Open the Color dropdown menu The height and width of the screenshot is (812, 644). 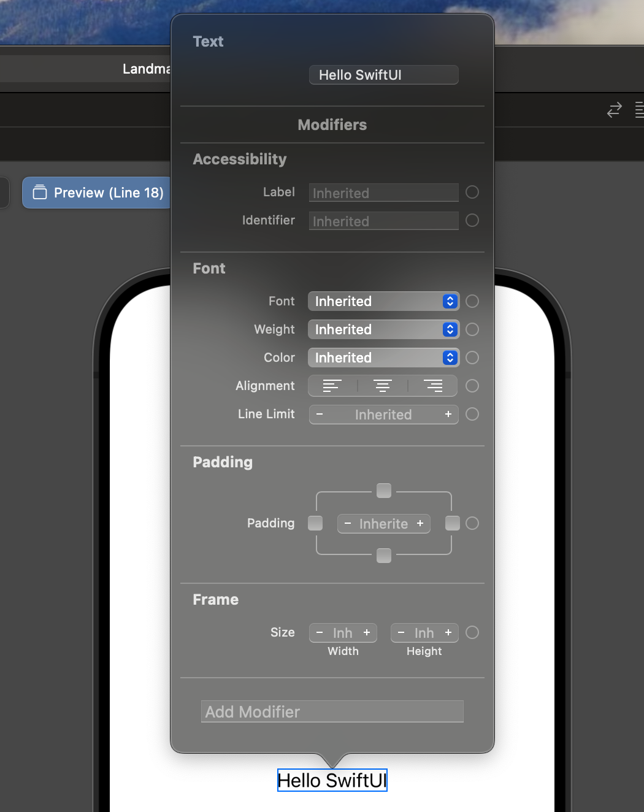(383, 358)
